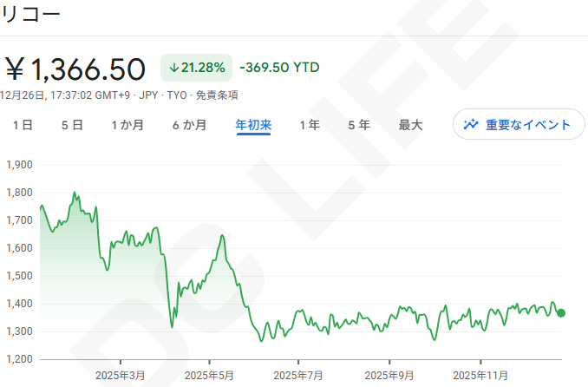Switch to the 5日 range tab
The width and height of the screenshot is (588, 387).
pos(72,125)
